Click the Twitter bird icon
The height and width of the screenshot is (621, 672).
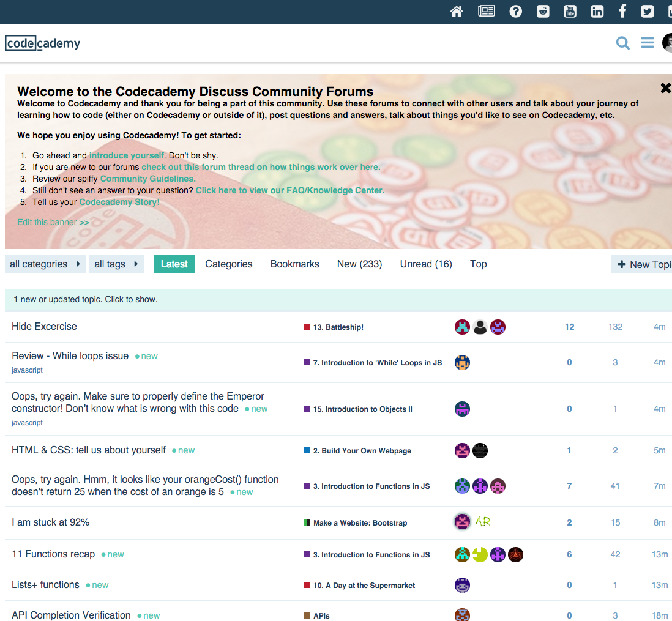click(x=649, y=11)
